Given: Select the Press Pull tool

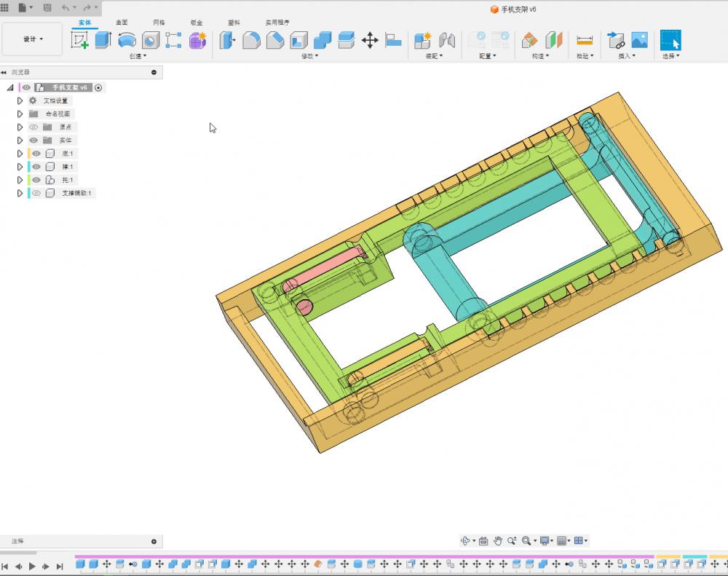Looking at the screenshot, I should 227,40.
